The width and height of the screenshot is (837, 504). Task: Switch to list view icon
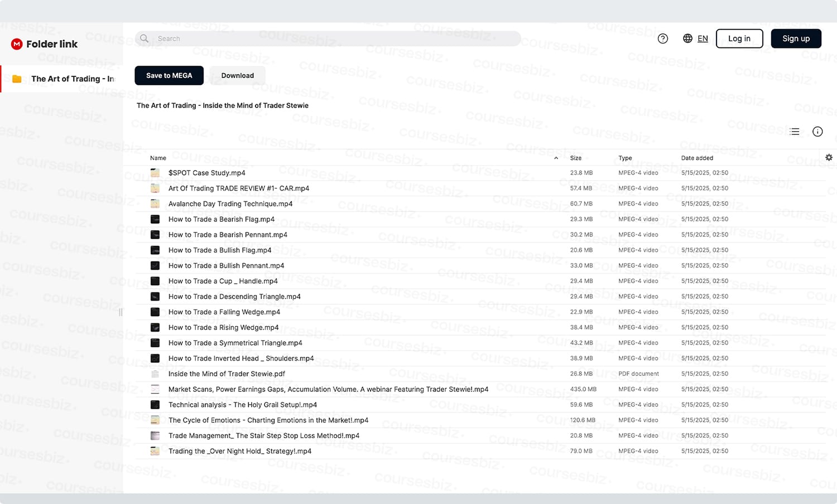[x=795, y=132]
